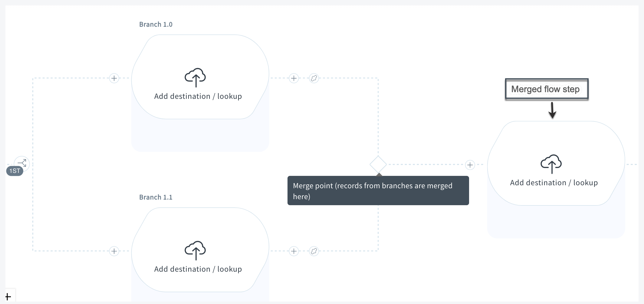Click the unmerge link icon on Branch 1.1
The height and width of the screenshot is (304, 644).
click(314, 251)
